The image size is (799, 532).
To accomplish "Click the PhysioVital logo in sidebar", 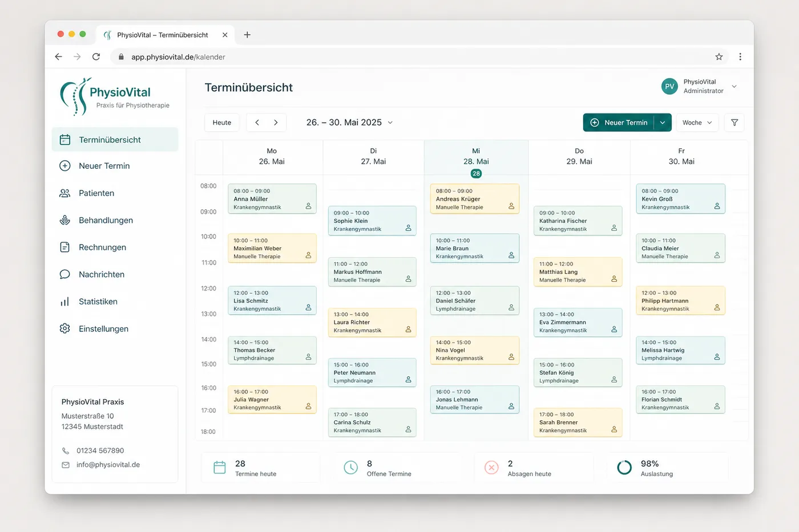I will click(x=114, y=96).
